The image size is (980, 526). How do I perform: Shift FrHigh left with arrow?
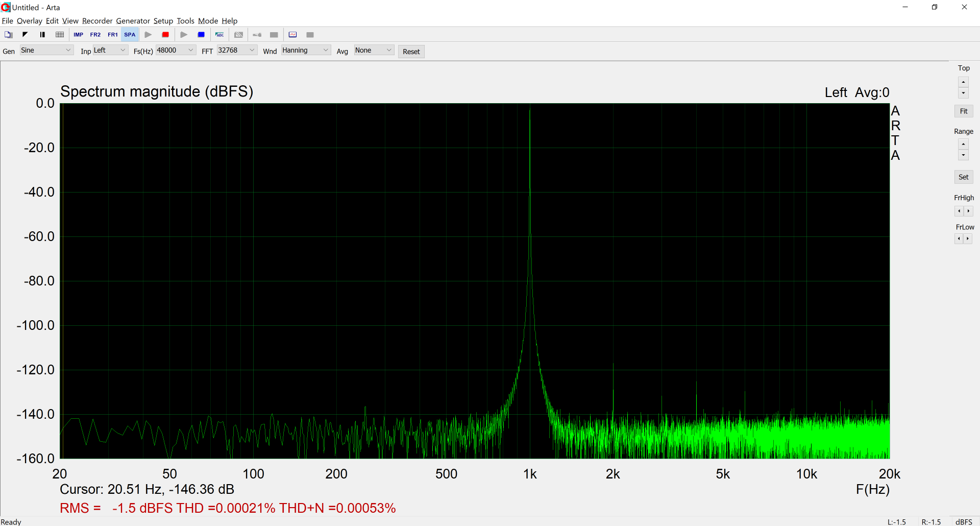coord(959,211)
